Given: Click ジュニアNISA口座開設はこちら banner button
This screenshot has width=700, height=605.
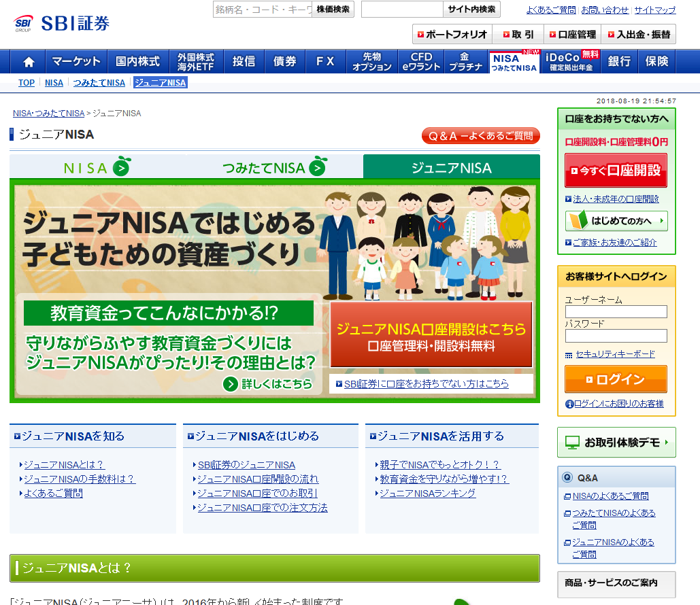Looking at the screenshot, I should (x=431, y=334).
